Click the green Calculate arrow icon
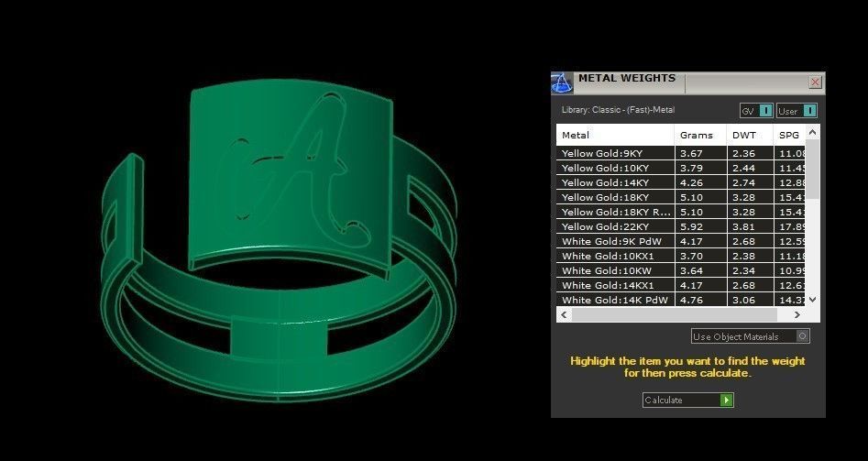The image size is (868, 461). [x=727, y=400]
